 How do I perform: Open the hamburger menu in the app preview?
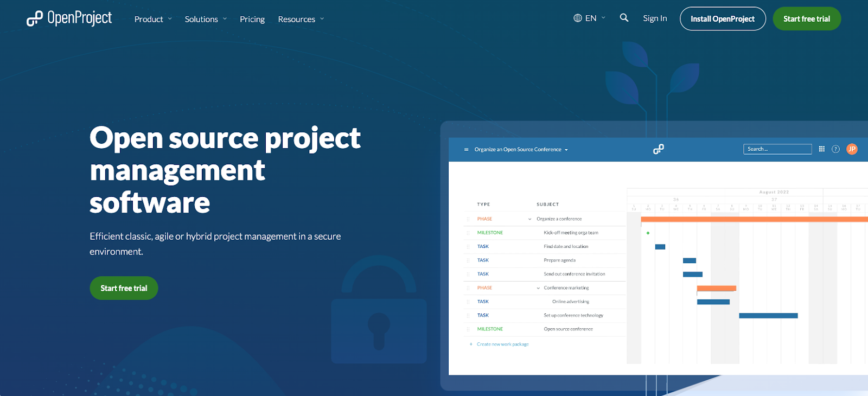466,149
